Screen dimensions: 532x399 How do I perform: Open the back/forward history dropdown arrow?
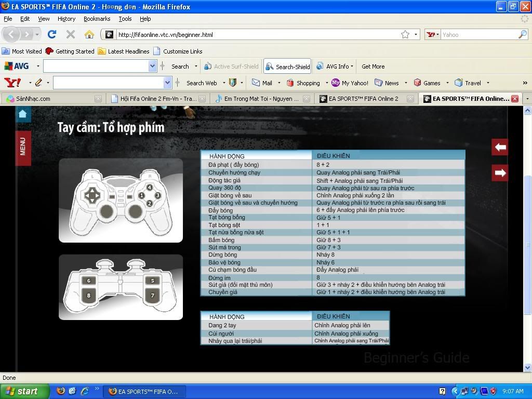tap(37, 34)
